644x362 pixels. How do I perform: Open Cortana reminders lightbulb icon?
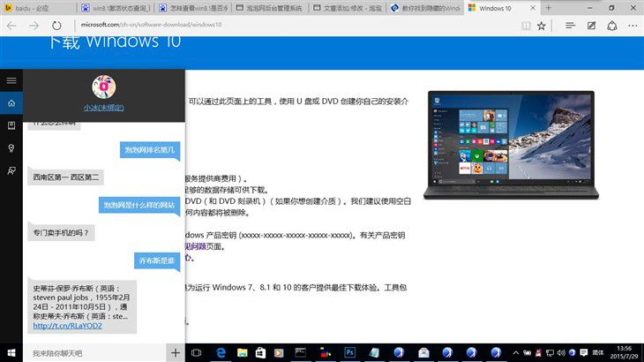click(x=11, y=148)
